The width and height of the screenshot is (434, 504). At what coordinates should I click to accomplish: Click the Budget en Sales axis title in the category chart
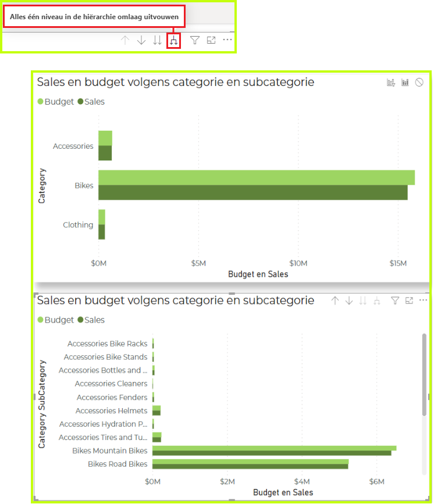point(258,274)
